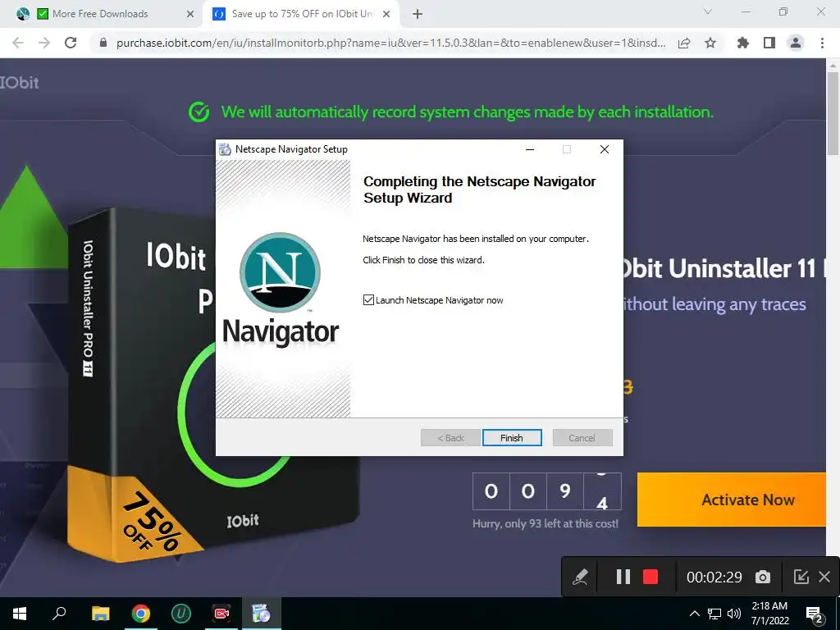Image resolution: width=840 pixels, height=630 pixels.
Task: Open Netscape setup taskbar icon
Action: pyautogui.click(x=262, y=614)
